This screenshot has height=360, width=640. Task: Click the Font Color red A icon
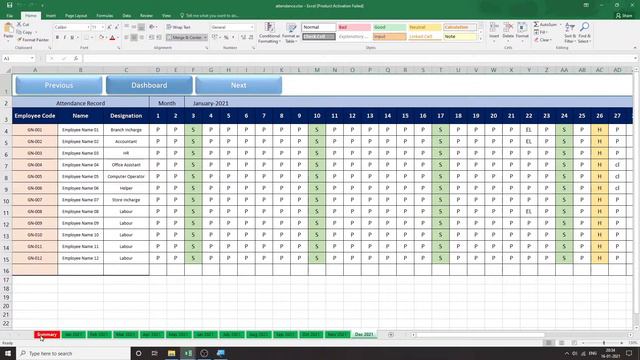point(112,38)
